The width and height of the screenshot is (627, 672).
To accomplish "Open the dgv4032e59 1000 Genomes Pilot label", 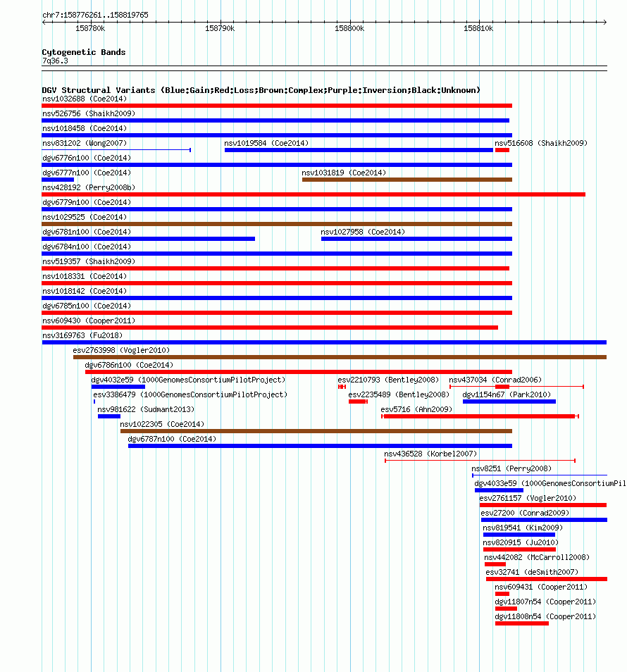I will (188, 380).
